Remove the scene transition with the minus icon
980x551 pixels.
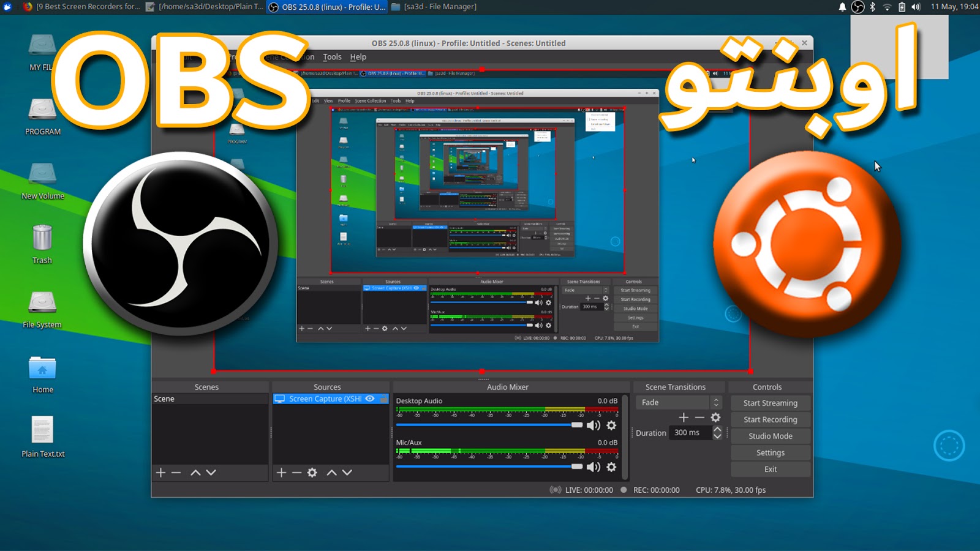pos(699,418)
